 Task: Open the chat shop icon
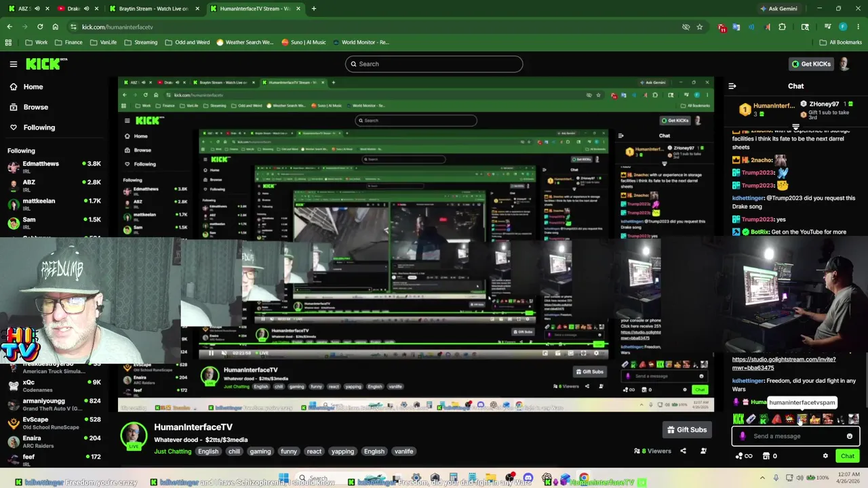tap(766, 456)
